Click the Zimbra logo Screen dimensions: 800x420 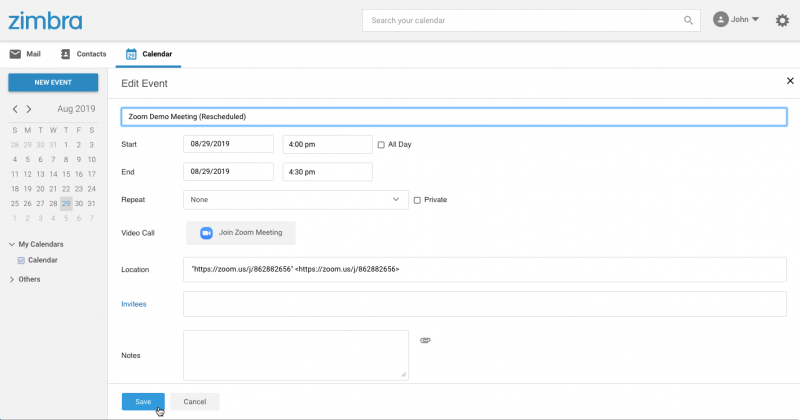pos(45,21)
